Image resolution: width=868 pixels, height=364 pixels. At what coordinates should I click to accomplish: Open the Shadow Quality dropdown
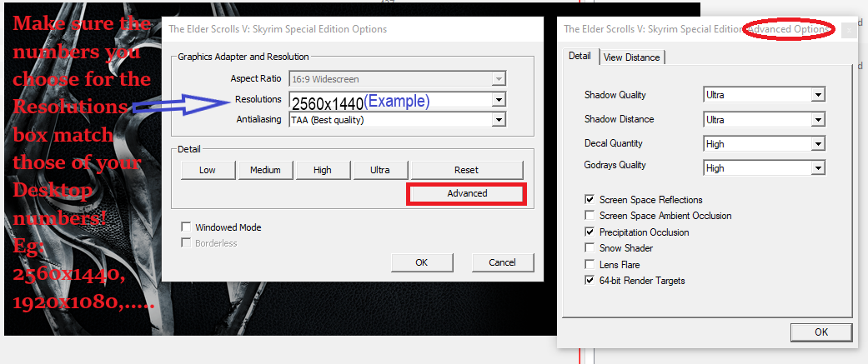pos(765,95)
